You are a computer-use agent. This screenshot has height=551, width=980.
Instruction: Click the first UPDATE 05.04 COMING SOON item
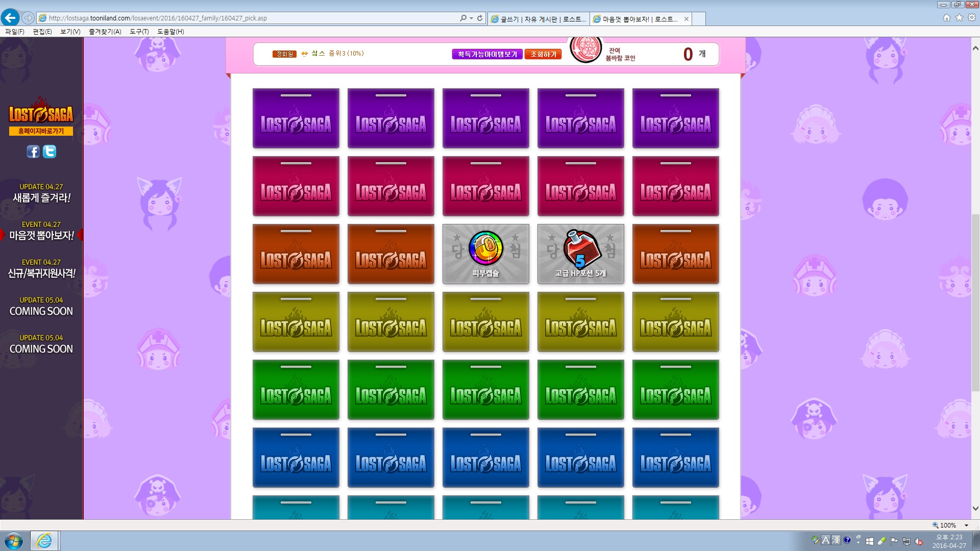[x=41, y=306]
